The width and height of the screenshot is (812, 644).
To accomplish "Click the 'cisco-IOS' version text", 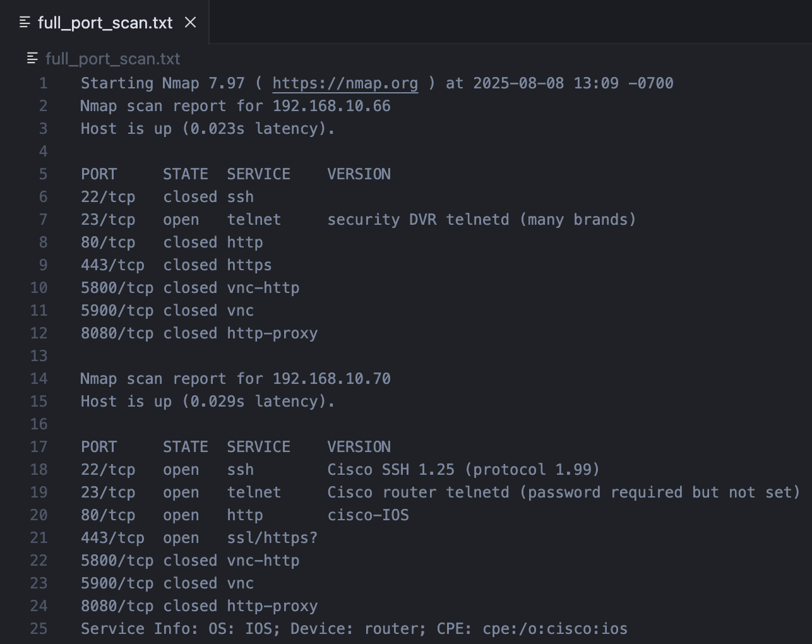I will tap(368, 515).
